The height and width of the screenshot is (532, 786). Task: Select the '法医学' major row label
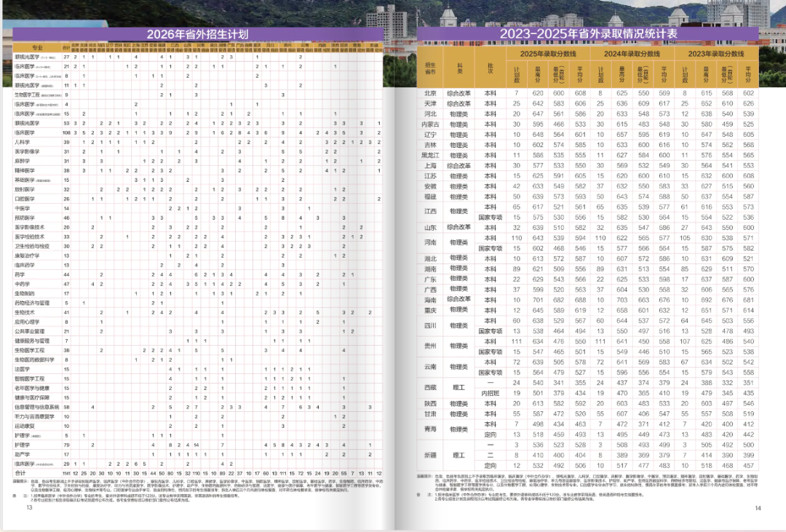(23, 369)
